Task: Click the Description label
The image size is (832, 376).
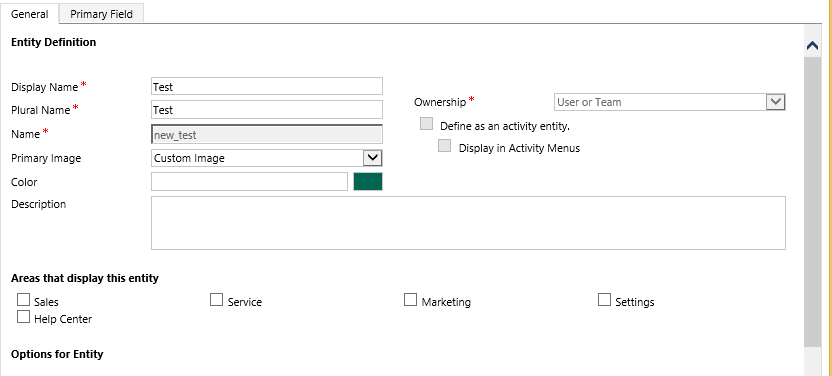Action: [39, 204]
